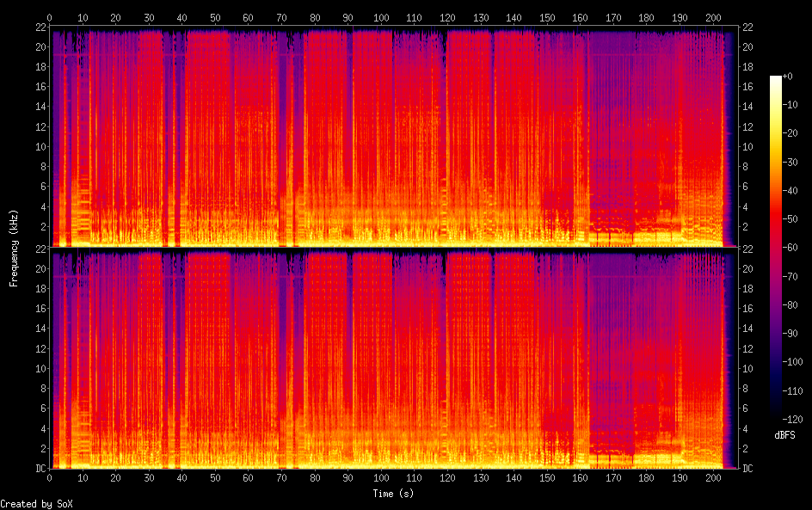
Task: Click the lower channel spectrogram plot
Action: point(394,359)
